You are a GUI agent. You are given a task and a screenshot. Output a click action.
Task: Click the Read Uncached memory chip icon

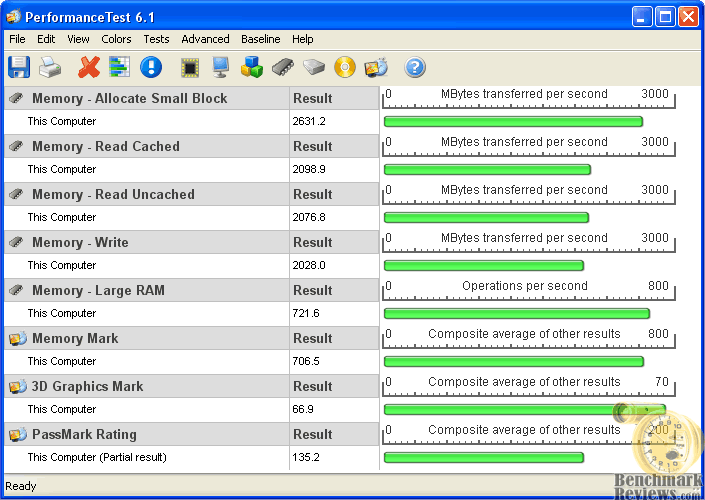coord(16,194)
